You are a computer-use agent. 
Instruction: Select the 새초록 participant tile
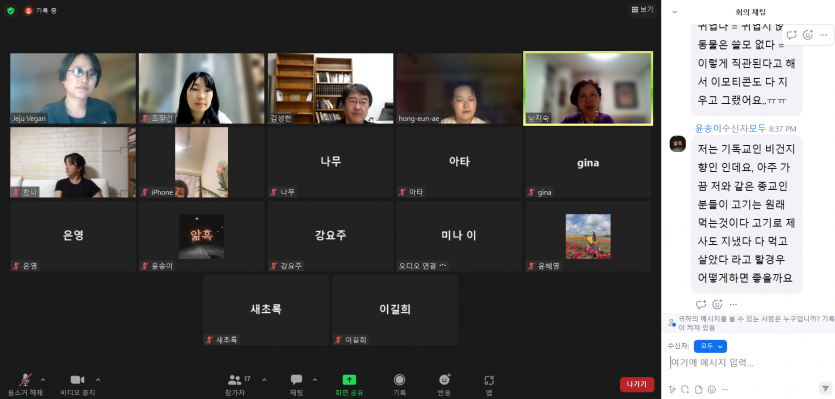[x=266, y=310]
